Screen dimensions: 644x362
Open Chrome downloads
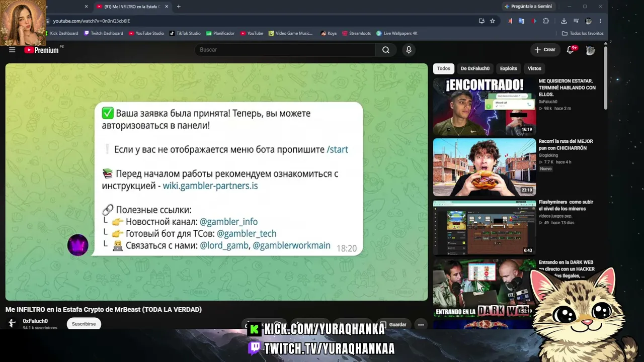pyautogui.click(x=564, y=21)
